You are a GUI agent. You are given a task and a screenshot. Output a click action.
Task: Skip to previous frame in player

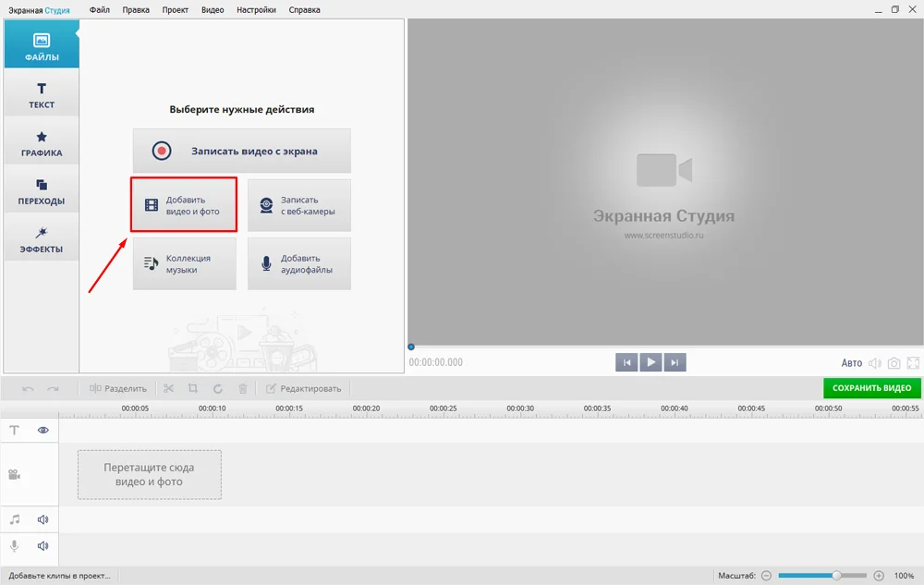(626, 362)
